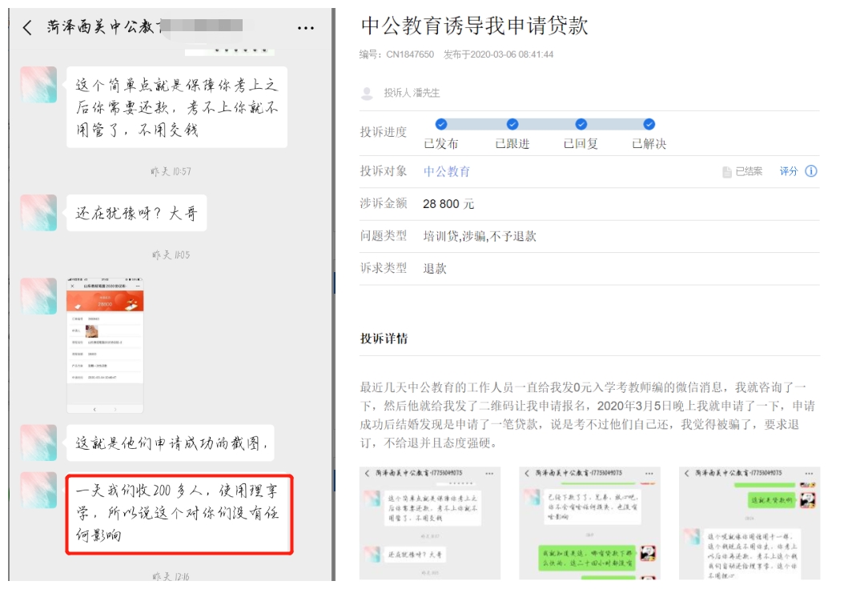Click the document icon next to 已结案
868x589 pixels.
coord(726,172)
